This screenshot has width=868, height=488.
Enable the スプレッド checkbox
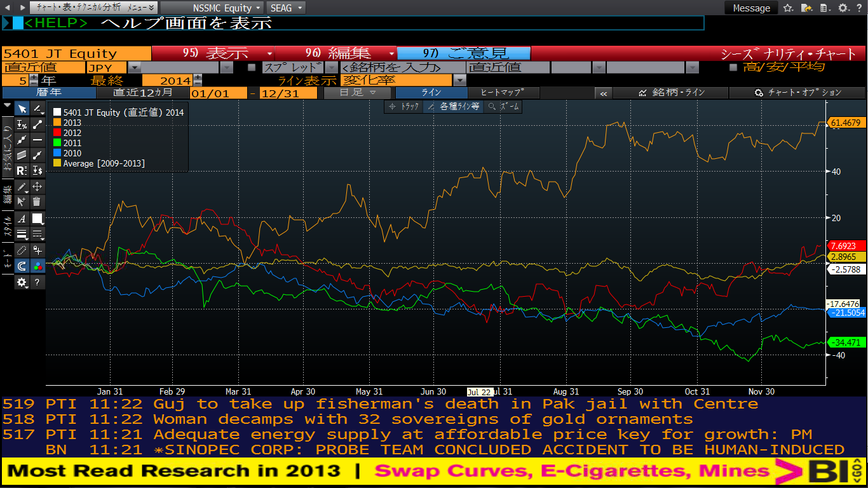pyautogui.click(x=251, y=67)
